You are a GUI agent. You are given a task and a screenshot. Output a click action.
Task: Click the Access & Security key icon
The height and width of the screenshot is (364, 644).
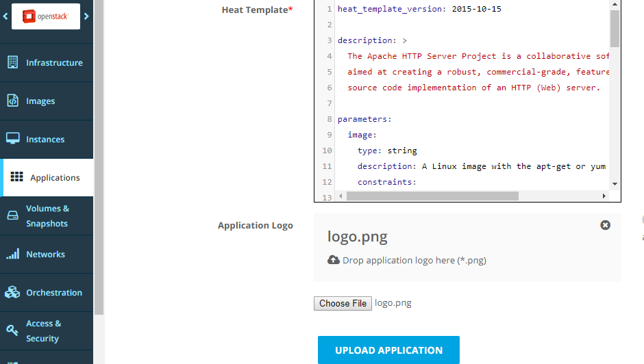pos(12,330)
